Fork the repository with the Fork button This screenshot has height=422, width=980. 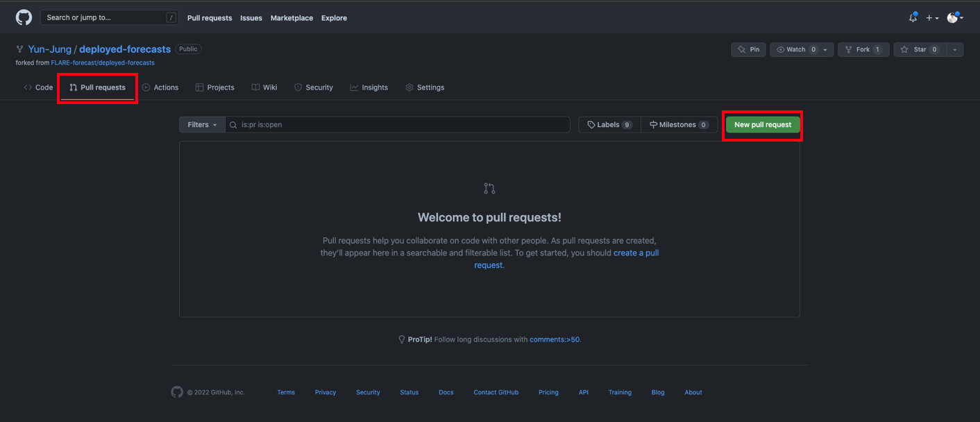pos(863,49)
